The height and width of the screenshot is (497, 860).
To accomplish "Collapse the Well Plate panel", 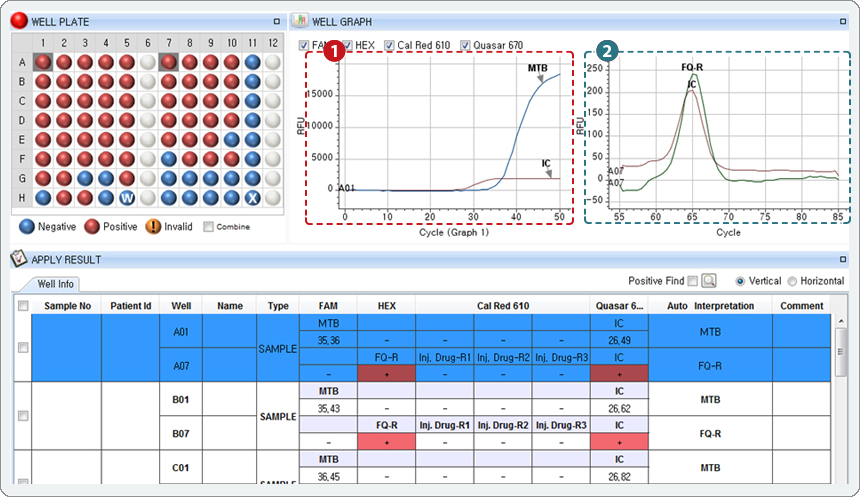I will [x=277, y=21].
